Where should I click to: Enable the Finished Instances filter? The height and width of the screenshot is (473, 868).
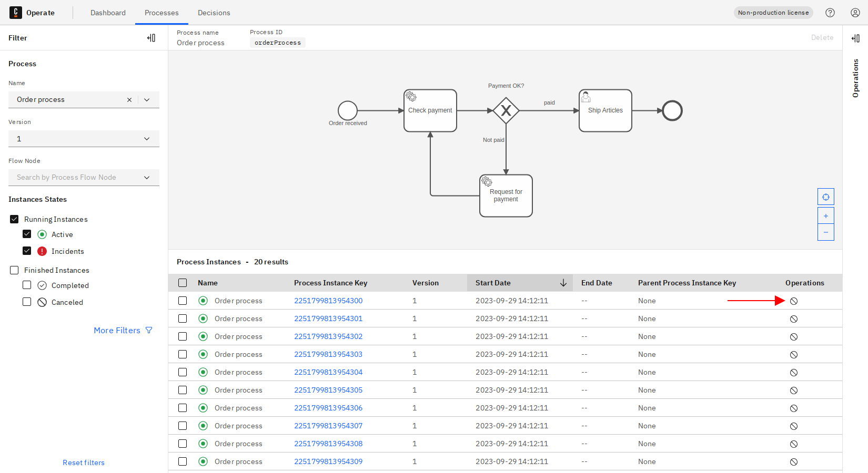click(x=14, y=270)
